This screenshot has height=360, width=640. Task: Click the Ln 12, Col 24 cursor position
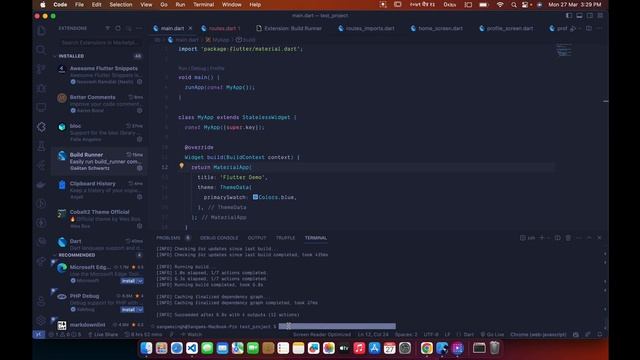[x=373, y=334]
